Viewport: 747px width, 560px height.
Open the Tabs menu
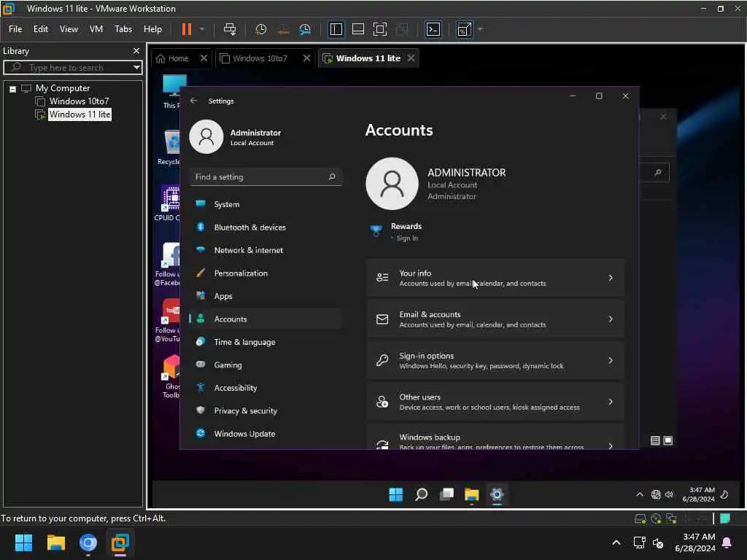click(x=123, y=29)
